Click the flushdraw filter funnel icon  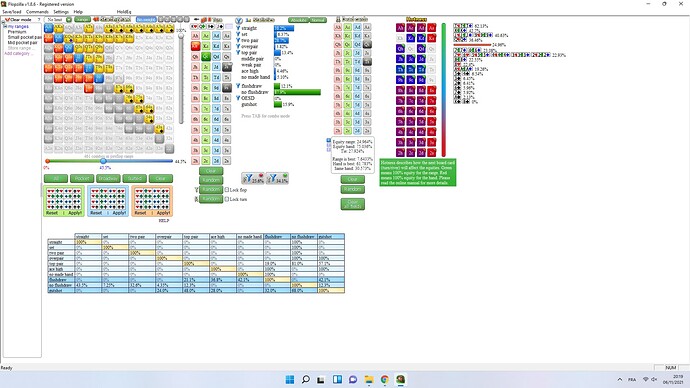pos(238,86)
